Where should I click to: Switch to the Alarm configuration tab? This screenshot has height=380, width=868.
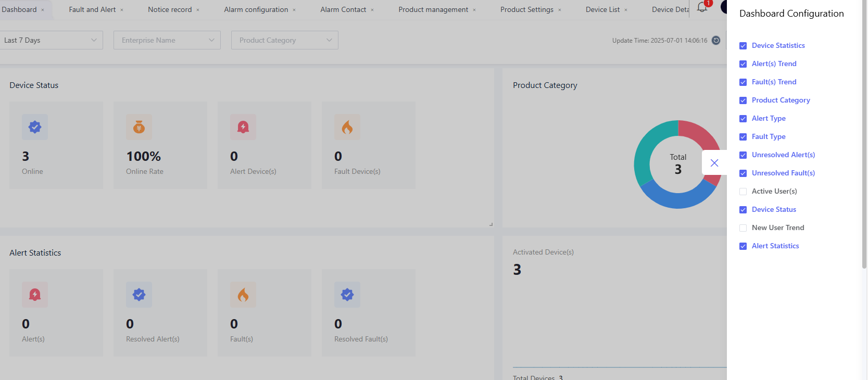256,9
